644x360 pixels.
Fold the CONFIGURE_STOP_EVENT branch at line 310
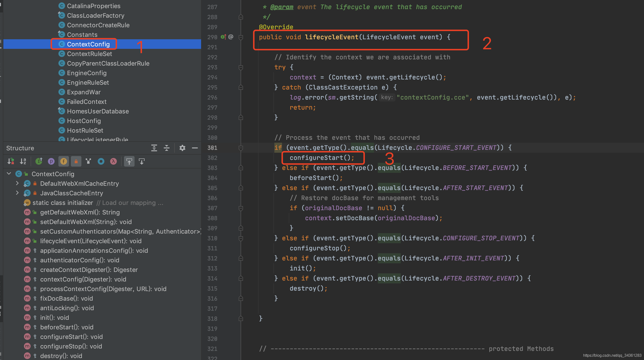[x=241, y=238]
